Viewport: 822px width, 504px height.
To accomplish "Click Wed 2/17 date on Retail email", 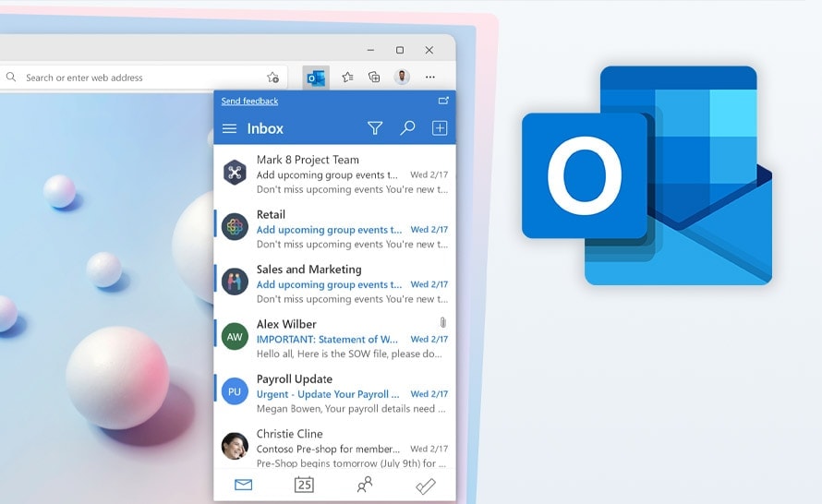I will 429,230.
